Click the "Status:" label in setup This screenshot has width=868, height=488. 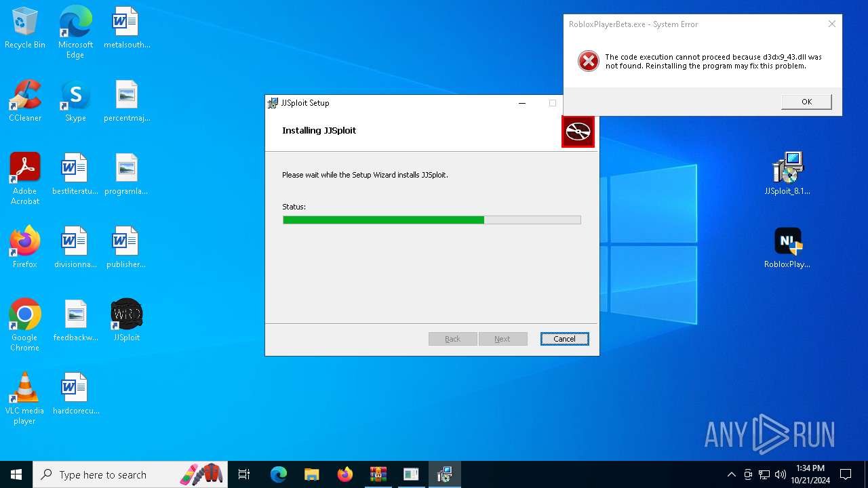(x=294, y=207)
